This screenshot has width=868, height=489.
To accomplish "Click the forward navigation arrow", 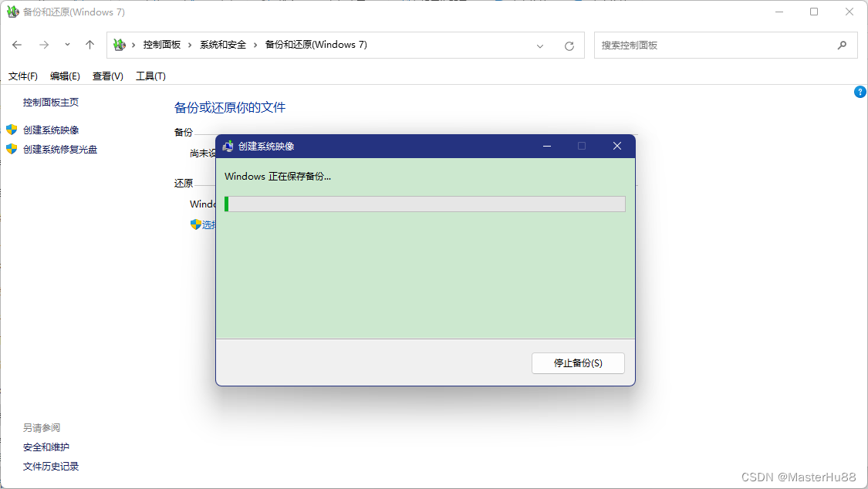I will click(x=44, y=45).
